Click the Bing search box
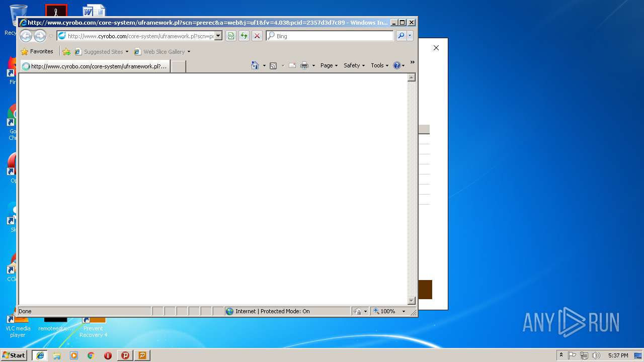644x362 pixels. pyautogui.click(x=330, y=36)
